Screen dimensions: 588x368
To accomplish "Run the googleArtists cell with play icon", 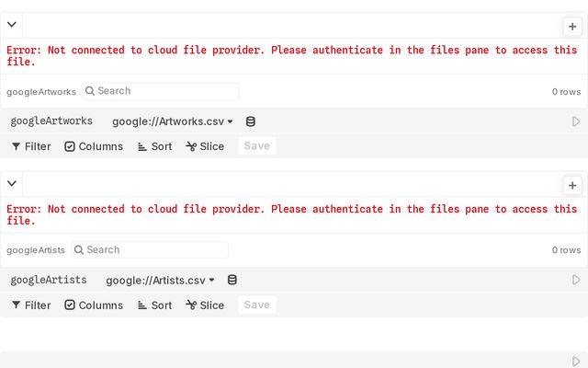I will (576, 280).
